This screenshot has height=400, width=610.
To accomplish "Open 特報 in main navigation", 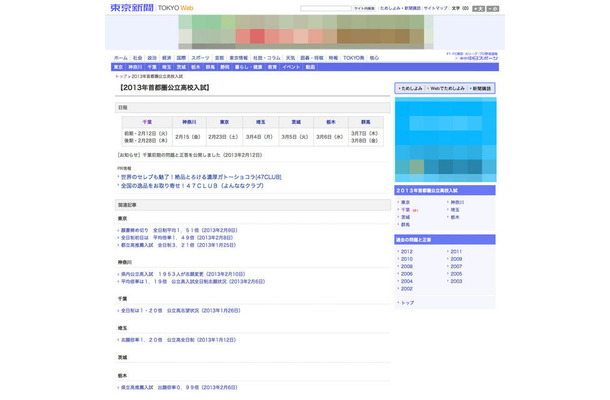I will (333, 58).
